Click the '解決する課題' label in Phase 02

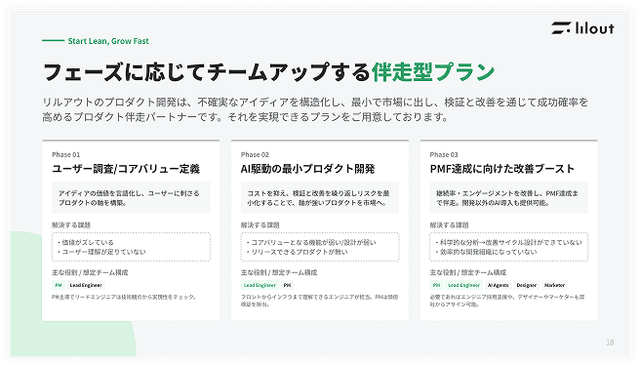click(x=260, y=225)
